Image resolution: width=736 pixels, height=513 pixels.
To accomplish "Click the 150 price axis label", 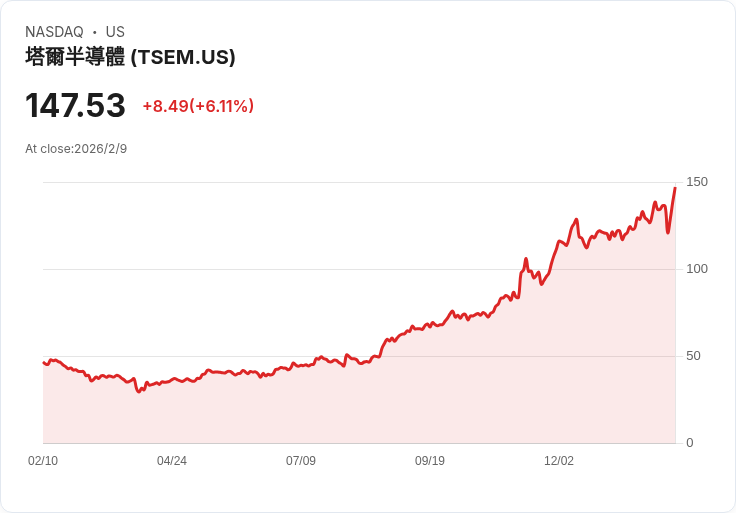I will coord(697,182).
